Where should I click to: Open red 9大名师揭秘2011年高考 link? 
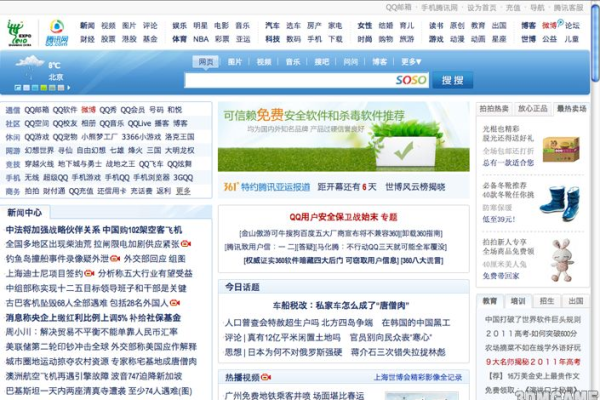coord(533,361)
